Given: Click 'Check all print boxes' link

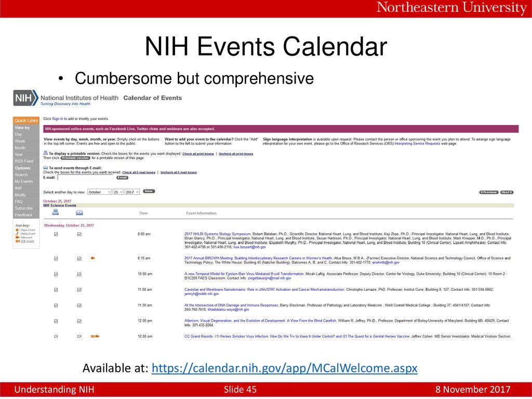Looking at the screenshot, I should (198, 154).
